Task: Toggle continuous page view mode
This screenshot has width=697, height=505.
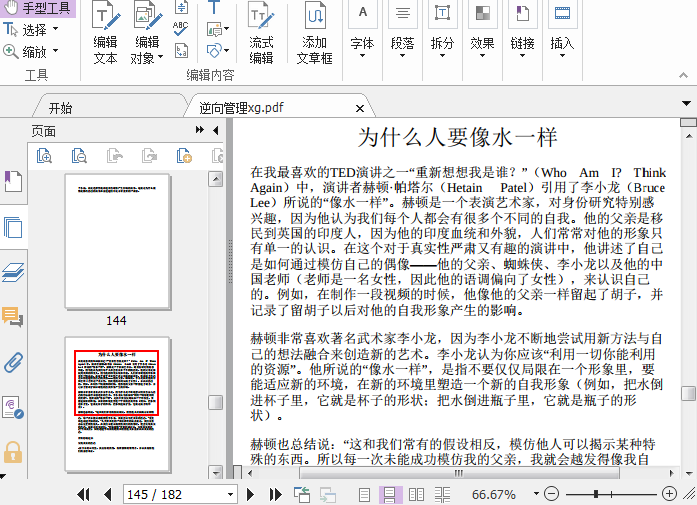Action: click(x=390, y=495)
